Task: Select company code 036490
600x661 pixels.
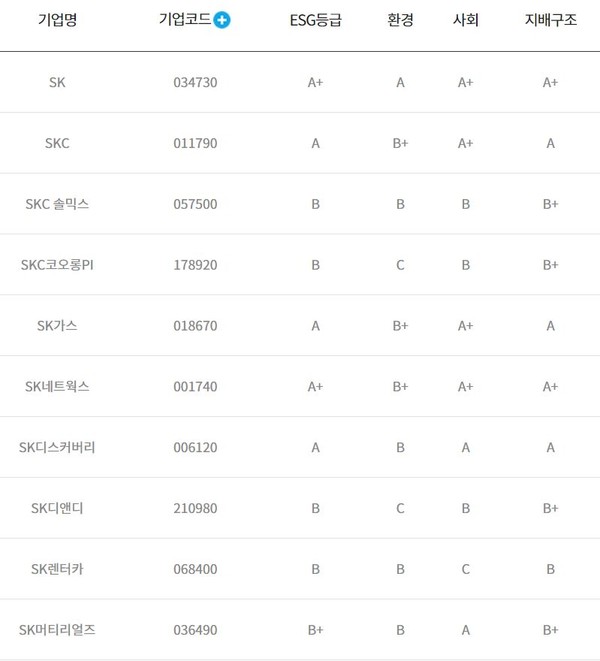Action: tap(195, 630)
